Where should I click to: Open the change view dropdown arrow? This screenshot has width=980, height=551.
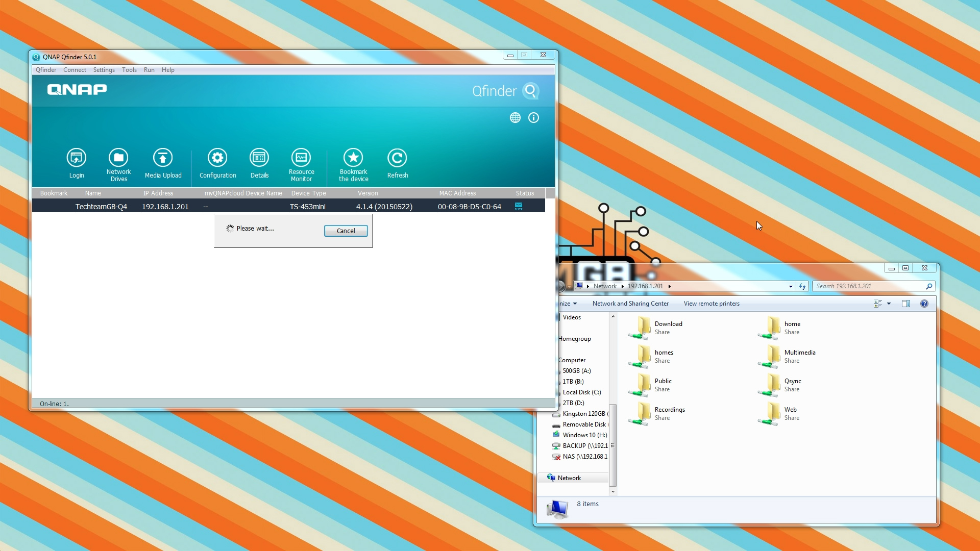(889, 304)
